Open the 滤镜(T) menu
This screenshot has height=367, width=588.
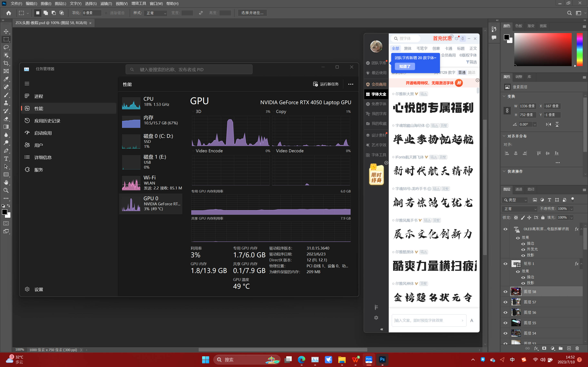[106, 3]
